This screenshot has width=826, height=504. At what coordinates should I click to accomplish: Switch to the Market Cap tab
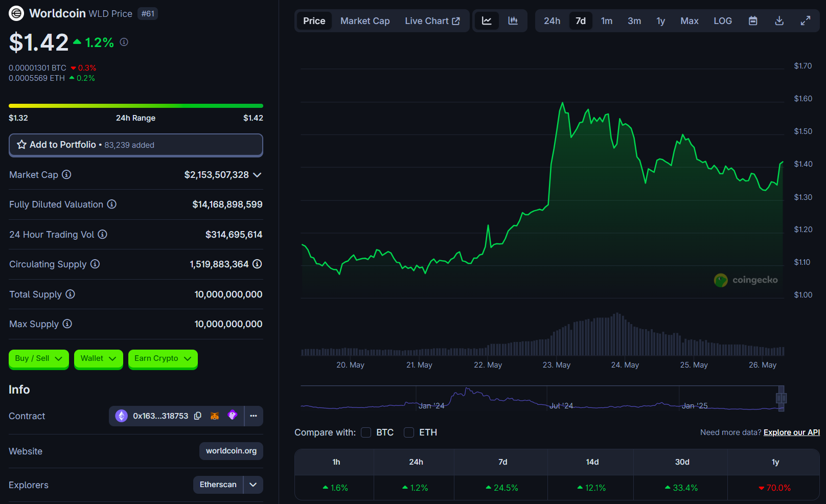(365, 21)
